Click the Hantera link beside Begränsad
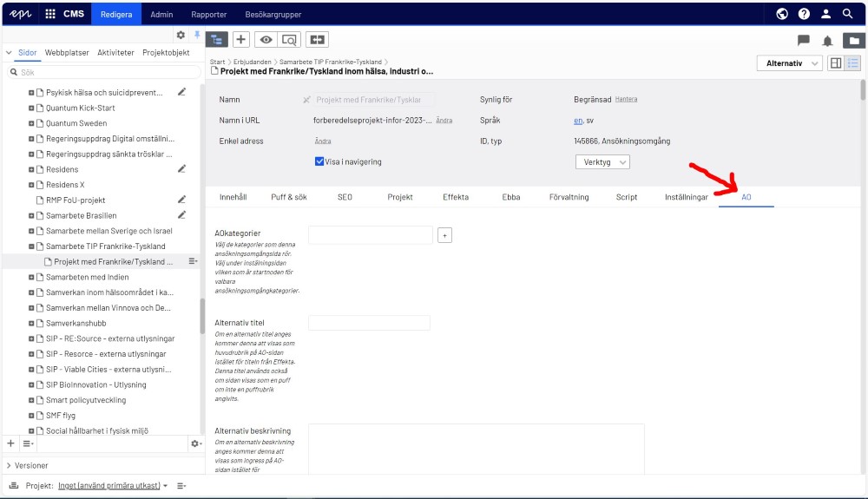Screen dimensions: 868x499 pos(626,100)
